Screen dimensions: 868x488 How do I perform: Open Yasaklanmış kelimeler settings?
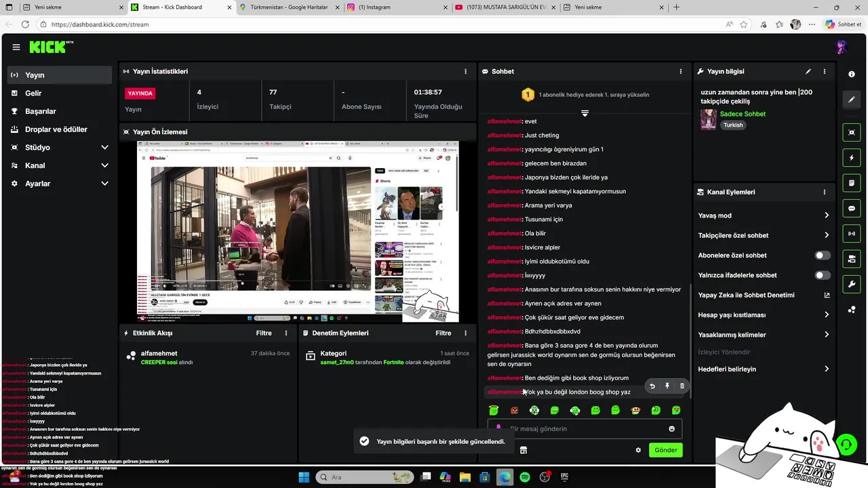point(764,335)
